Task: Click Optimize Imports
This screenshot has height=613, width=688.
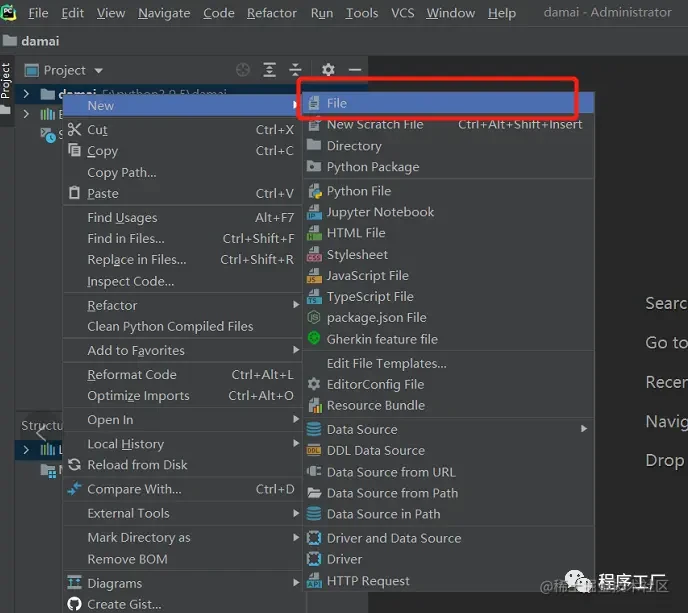Action: [183, 395]
